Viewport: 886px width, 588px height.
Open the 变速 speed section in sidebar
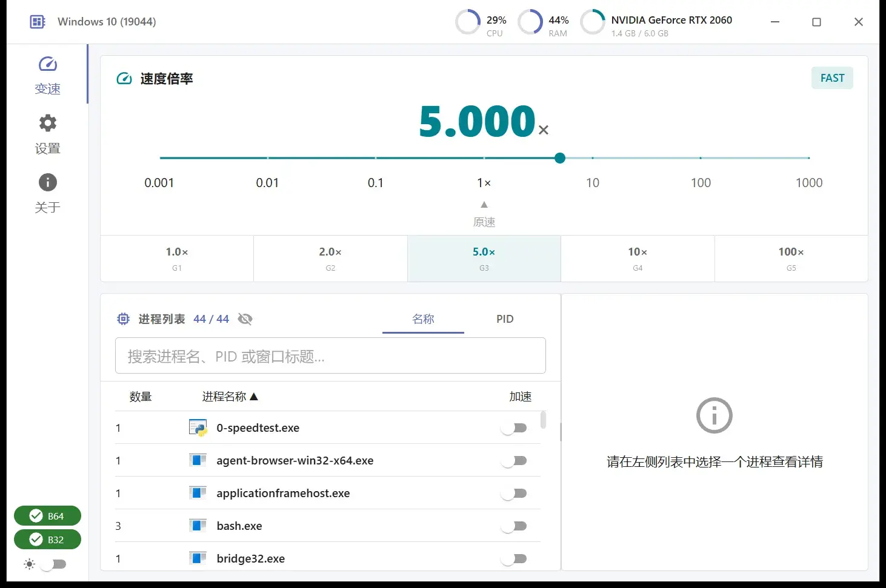click(47, 75)
